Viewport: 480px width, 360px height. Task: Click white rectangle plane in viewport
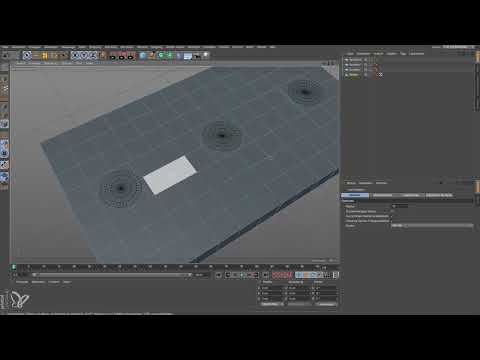coord(170,175)
